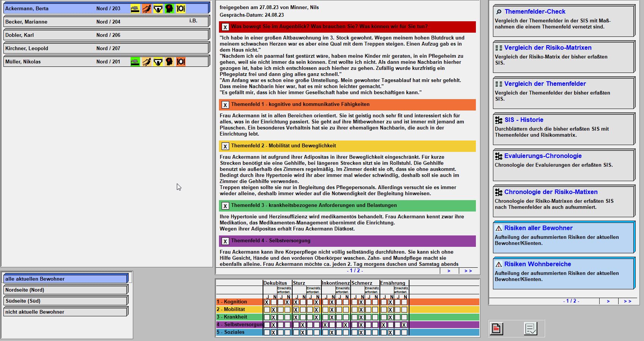Toggle Kognition row's first Dekubitus J checkbox
Screen dimensions: 644x341
pyautogui.click(x=267, y=302)
